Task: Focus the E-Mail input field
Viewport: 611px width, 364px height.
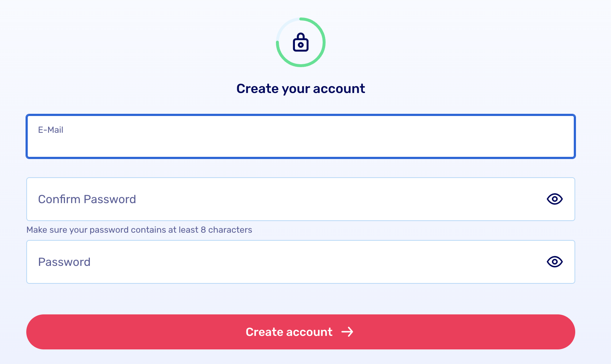Action: coord(301,136)
